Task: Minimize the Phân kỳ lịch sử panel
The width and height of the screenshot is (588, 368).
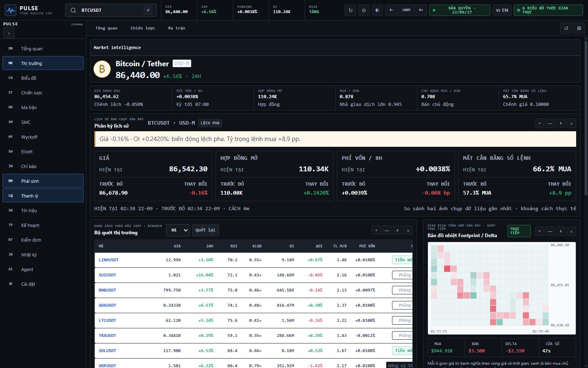Action: [550, 123]
